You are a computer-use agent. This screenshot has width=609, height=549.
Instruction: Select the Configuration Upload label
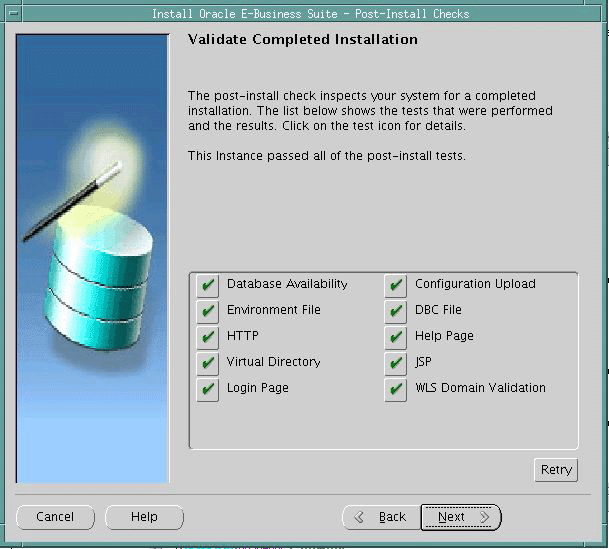[x=475, y=284]
